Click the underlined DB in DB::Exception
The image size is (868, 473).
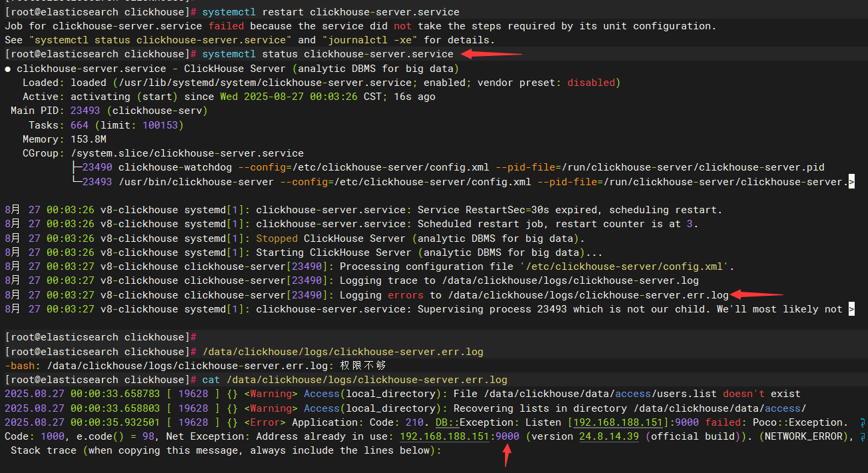[x=442, y=422]
